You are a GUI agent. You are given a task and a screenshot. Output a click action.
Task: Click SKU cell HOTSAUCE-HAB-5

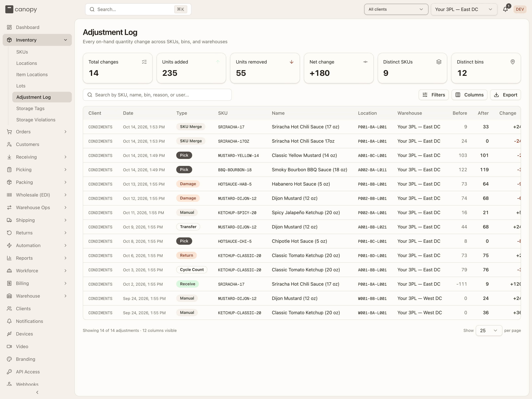(x=235, y=184)
